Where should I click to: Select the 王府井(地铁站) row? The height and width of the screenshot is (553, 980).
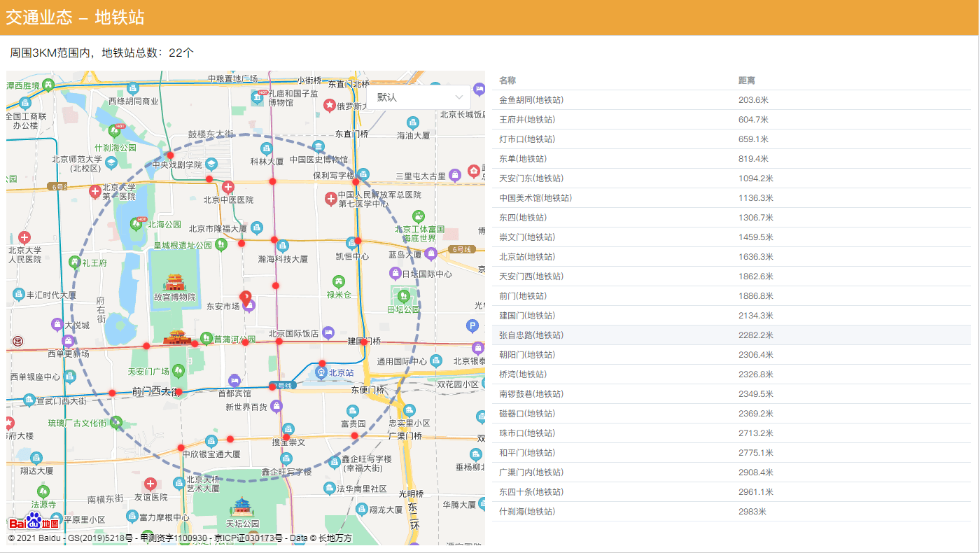(x=731, y=120)
